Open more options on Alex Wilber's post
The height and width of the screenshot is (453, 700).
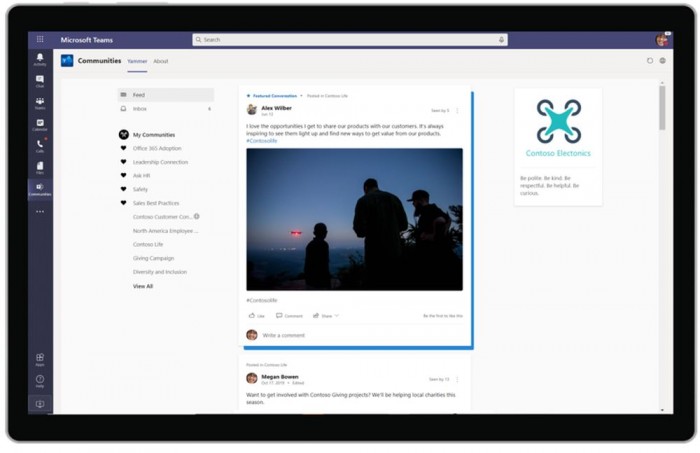tap(457, 110)
